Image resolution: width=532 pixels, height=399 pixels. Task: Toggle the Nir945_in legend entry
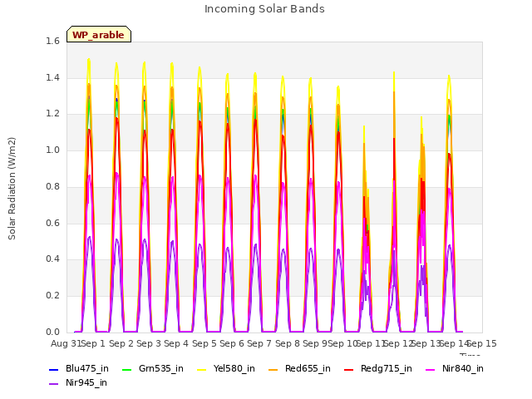(78, 382)
